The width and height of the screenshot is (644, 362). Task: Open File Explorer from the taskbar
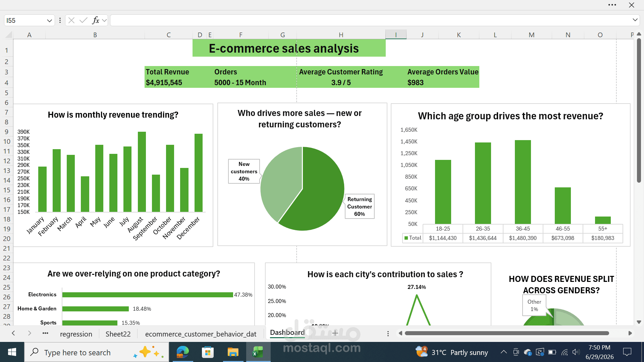pyautogui.click(x=233, y=352)
